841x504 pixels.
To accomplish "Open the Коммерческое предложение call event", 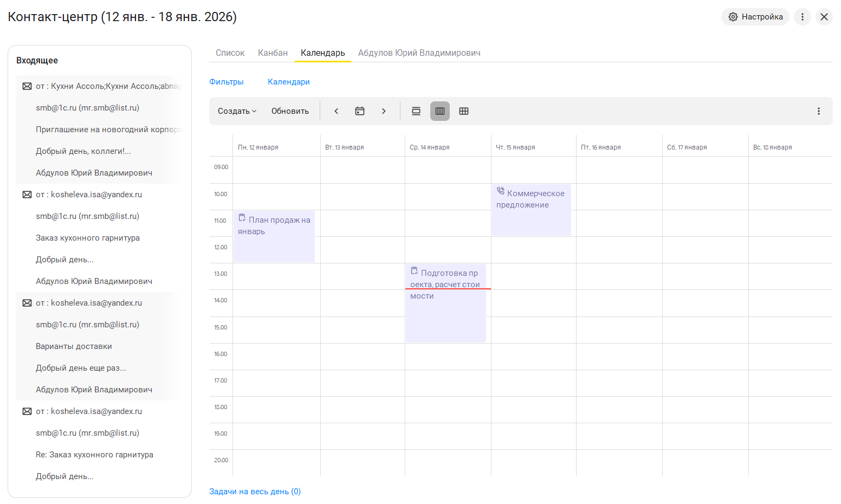I will click(x=531, y=210).
